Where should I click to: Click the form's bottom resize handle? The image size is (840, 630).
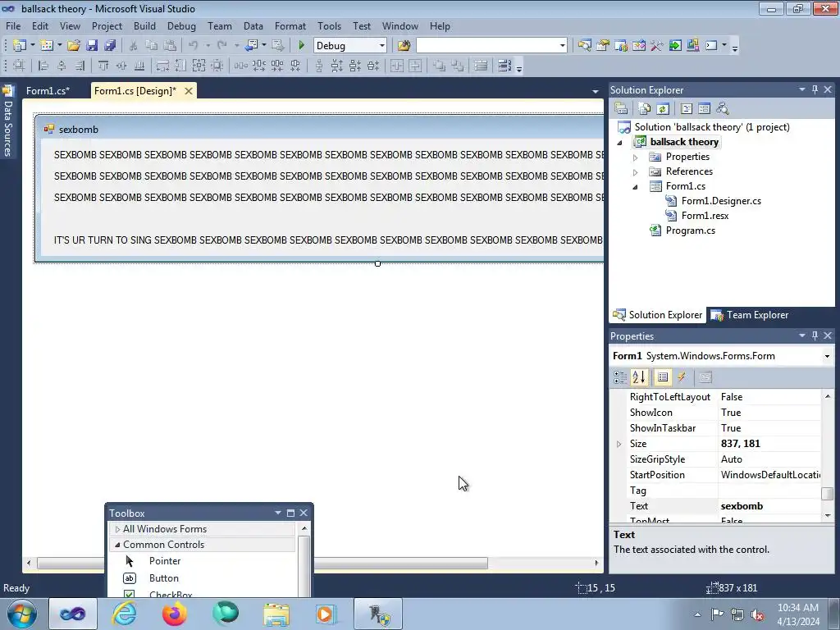click(x=377, y=263)
